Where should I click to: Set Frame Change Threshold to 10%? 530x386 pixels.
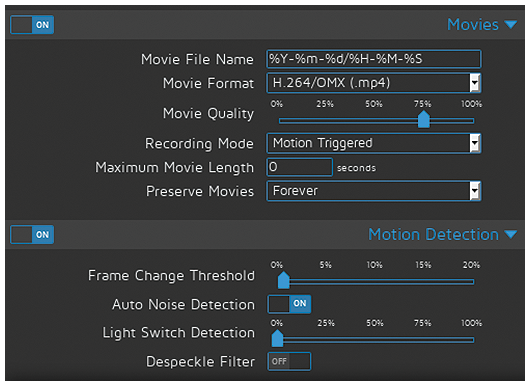pyautogui.click(x=375, y=282)
